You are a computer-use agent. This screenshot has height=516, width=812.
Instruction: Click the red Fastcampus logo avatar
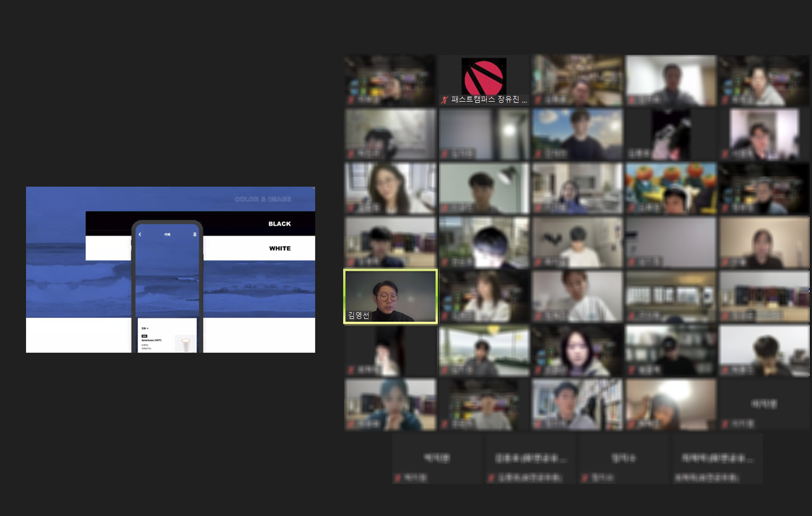[x=483, y=77]
